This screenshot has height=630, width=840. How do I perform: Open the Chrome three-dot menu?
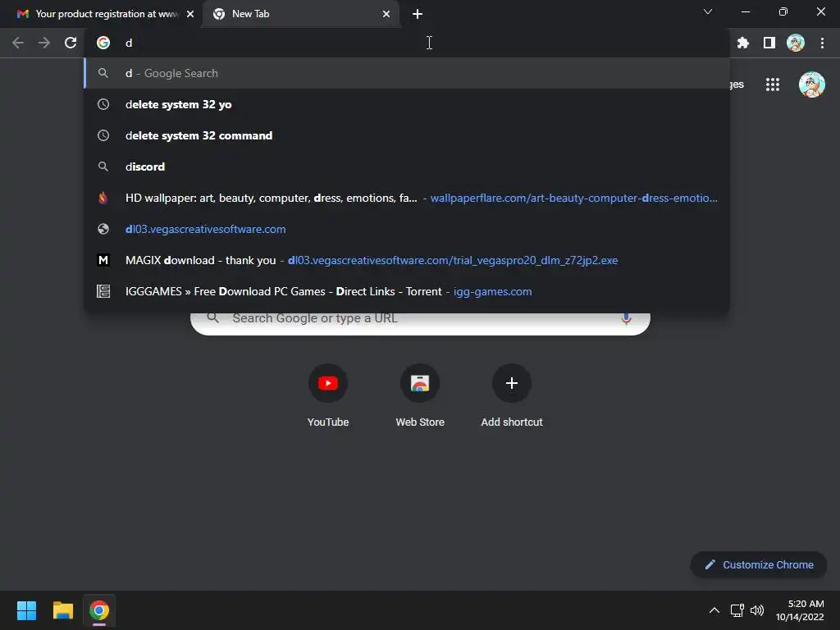coord(822,43)
